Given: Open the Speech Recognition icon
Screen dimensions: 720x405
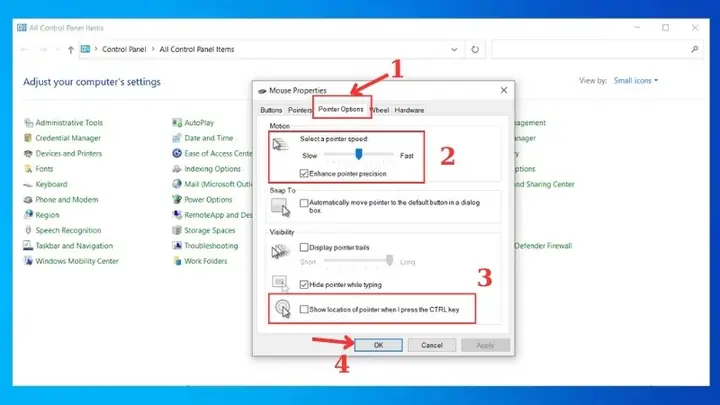Looking at the screenshot, I should point(28,230).
